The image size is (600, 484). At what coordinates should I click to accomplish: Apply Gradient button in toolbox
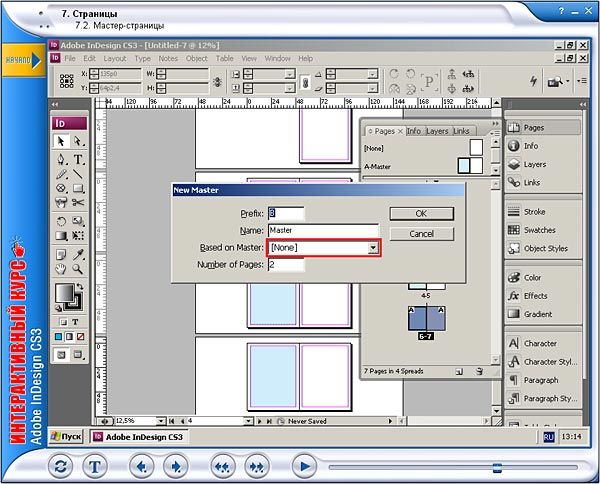click(69, 337)
